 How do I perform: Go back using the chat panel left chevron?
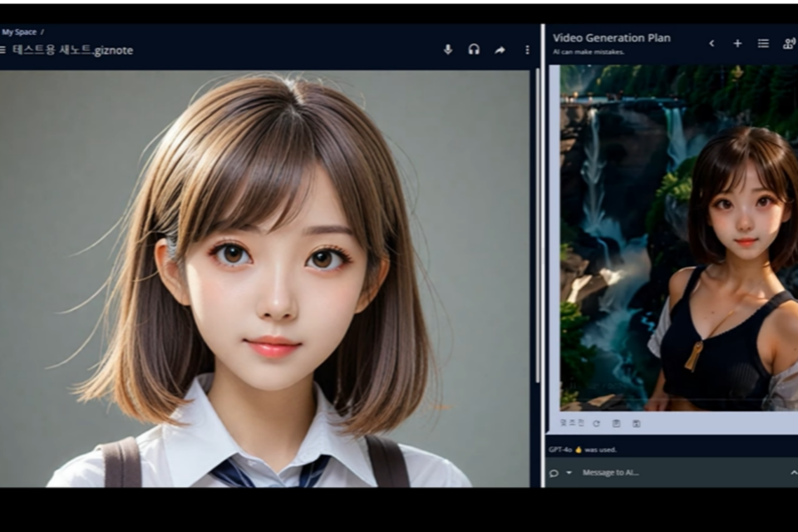tap(712, 43)
